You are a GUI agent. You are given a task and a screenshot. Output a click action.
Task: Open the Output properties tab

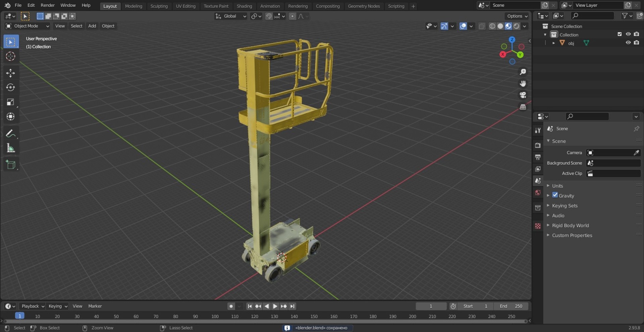click(x=538, y=157)
